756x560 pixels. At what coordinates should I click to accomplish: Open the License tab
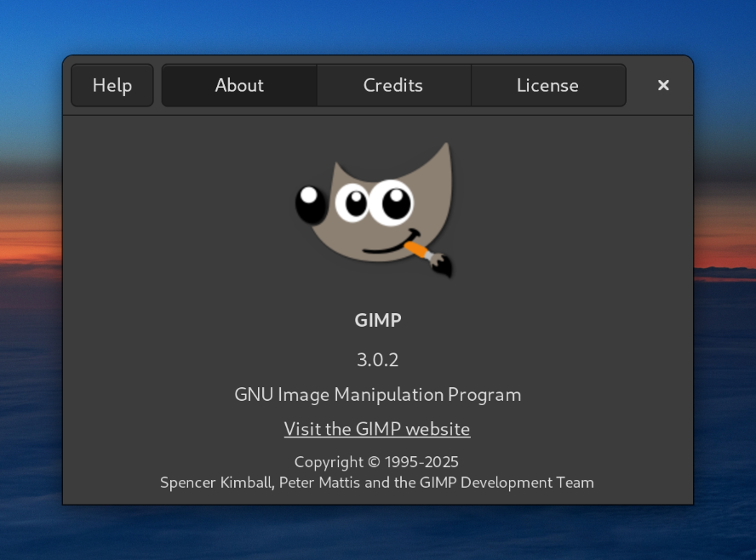coord(548,85)
